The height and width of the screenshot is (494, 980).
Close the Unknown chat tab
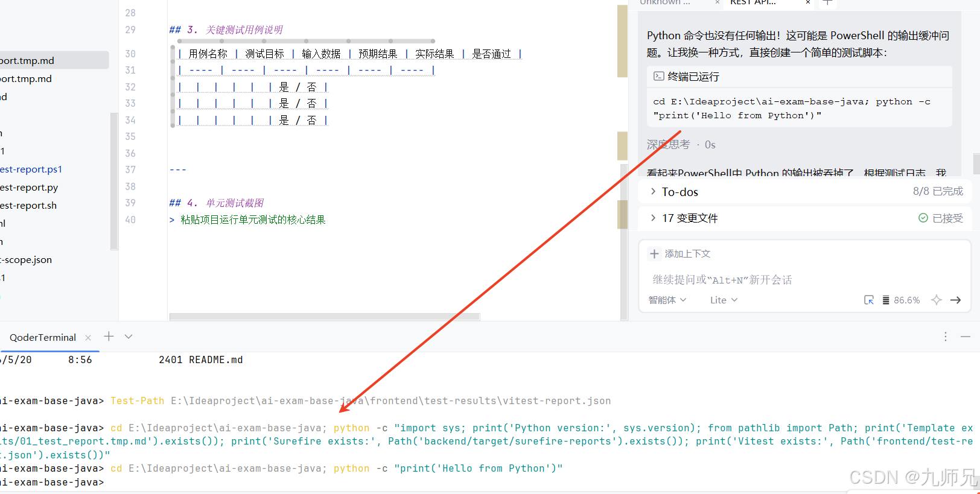717,2
